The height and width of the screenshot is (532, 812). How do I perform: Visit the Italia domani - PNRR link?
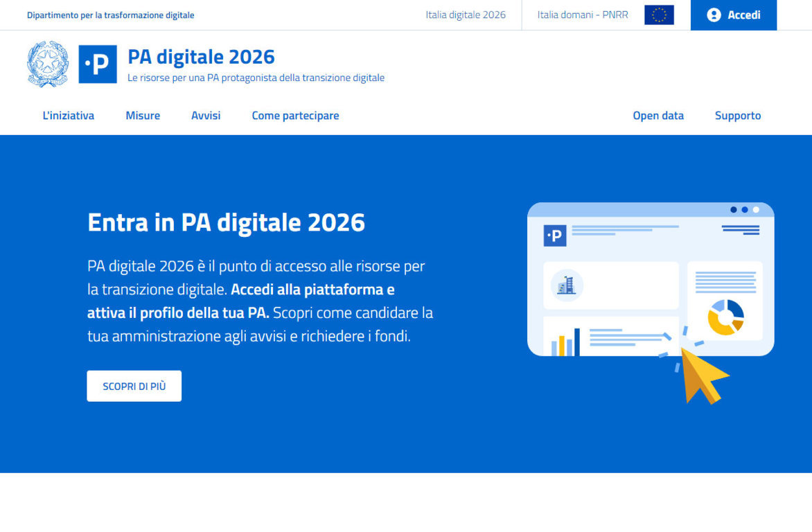tap(583, 15)
